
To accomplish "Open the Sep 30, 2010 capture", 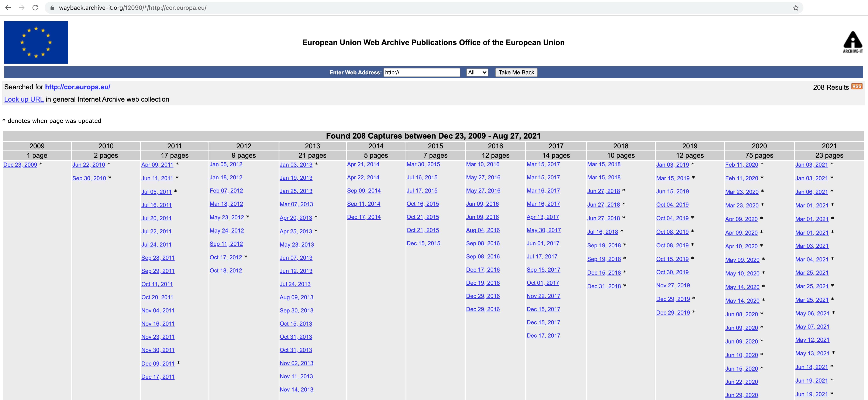I will [x=89, y=178].
